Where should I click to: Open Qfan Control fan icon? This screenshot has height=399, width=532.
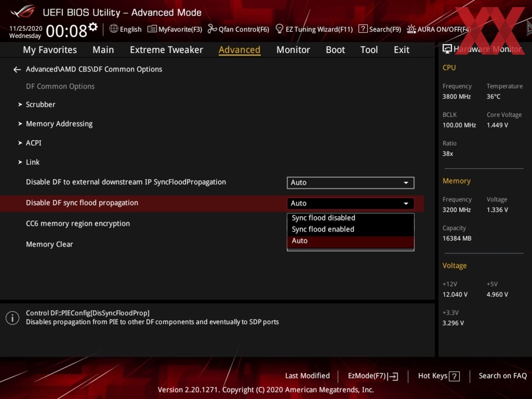[x=212, y=29]
